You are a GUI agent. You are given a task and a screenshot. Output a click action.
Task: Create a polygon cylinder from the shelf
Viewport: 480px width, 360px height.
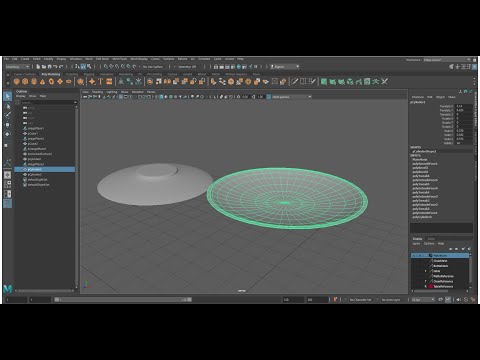point(34,81)
